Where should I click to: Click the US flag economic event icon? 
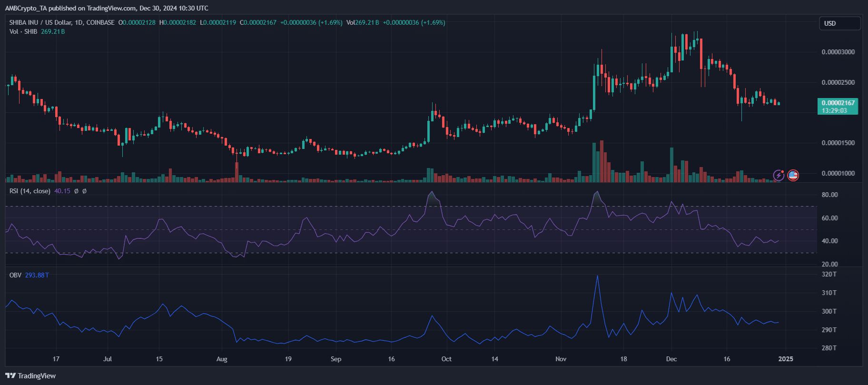pyautogui.click(x=793, y=176)
